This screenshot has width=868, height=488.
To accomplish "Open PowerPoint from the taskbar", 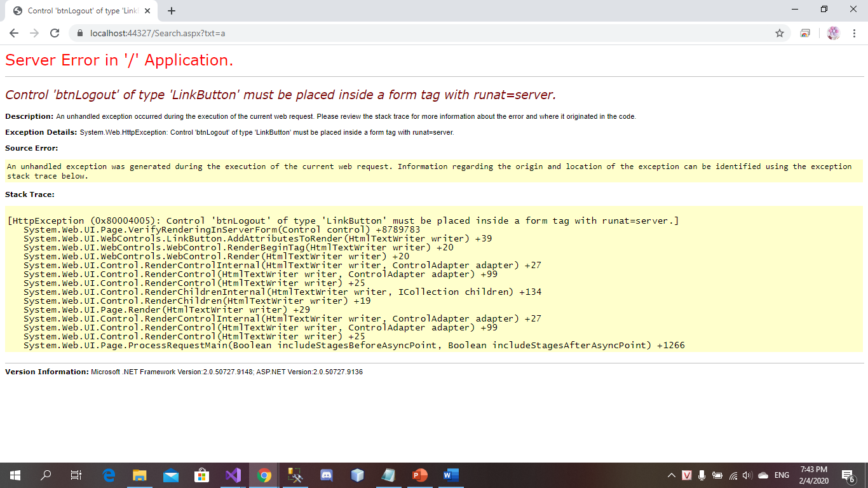I will 420,475.
